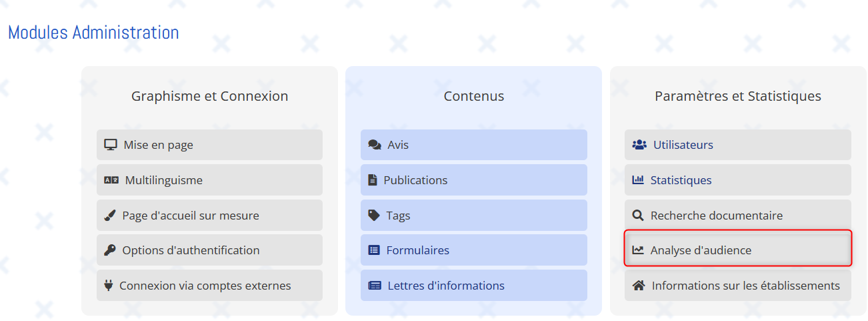Click the users group icon beside Utilisateurs
Screen dimensions: 868x321
(x=639, y=145)
